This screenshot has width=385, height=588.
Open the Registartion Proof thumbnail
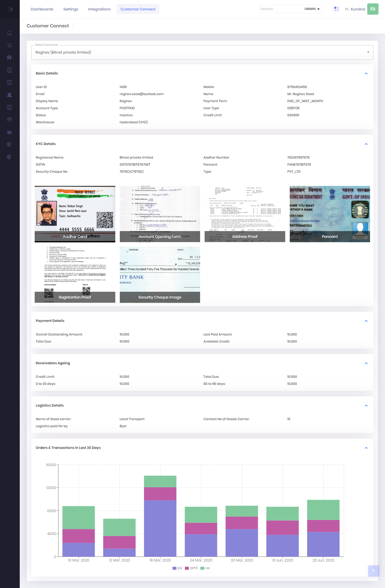coord(75,275)
